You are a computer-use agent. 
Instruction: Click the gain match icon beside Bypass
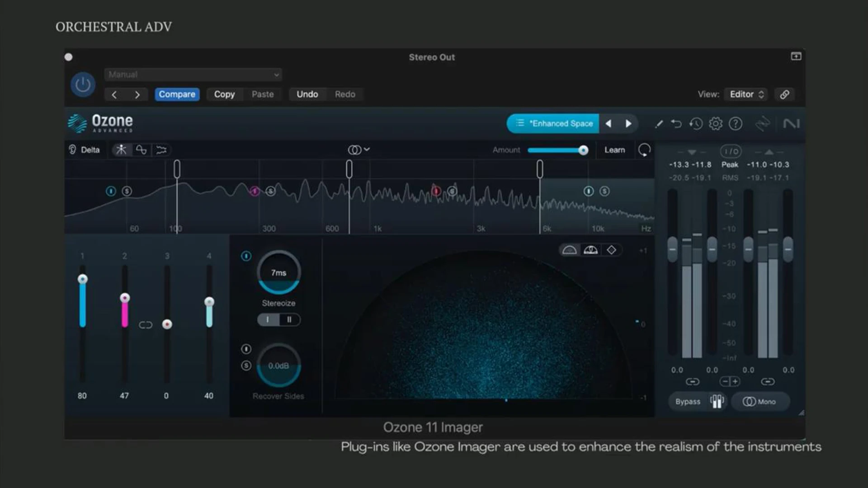click(x=717, y=401)
